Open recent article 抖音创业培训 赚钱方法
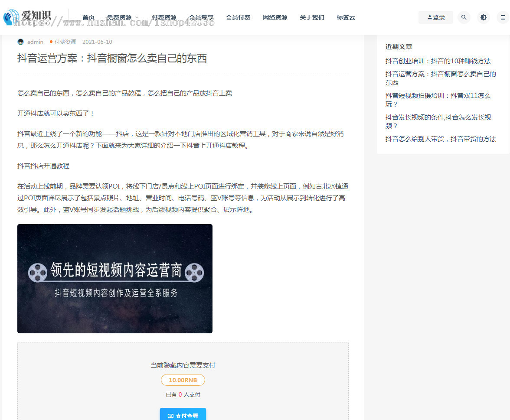Viewport: 510px width, 420px height. [x=438, y=61]
